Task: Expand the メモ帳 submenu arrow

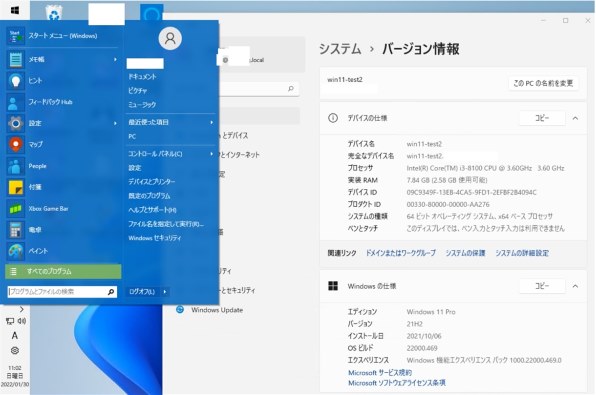Action: click(x=115, y=60)
